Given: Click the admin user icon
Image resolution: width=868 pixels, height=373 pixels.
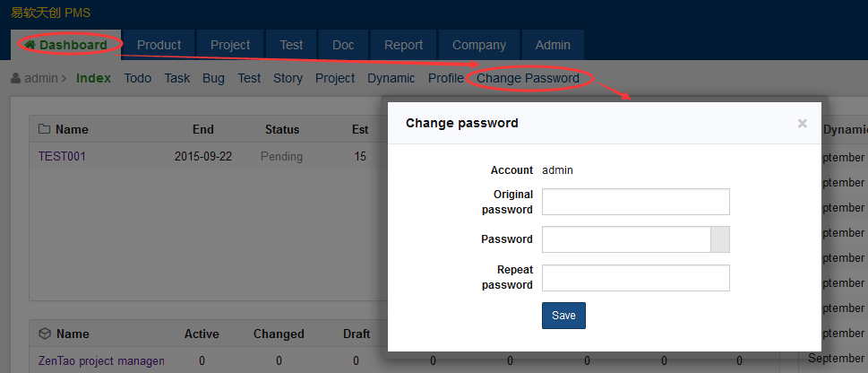Looking at the screenshot, I should coord(16,79).
